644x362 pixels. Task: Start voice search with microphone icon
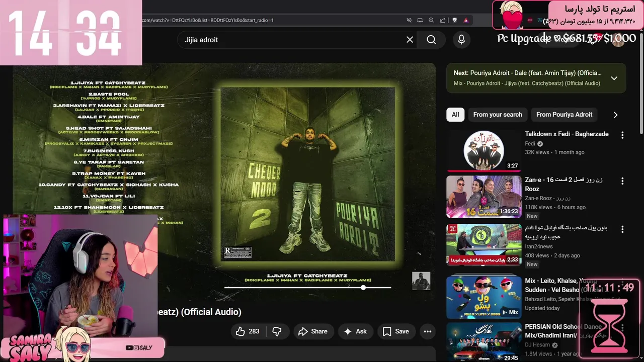click(461, 40)
